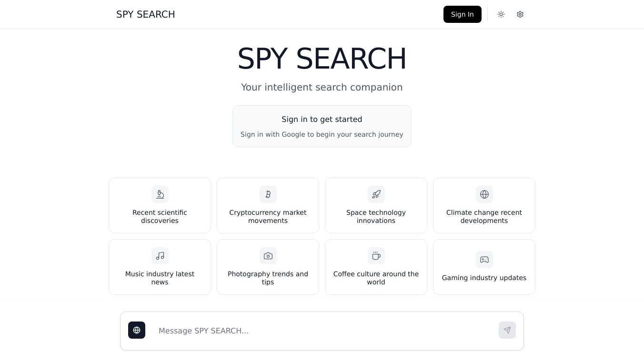Click the send message arrow button

[x=507, y=330]
